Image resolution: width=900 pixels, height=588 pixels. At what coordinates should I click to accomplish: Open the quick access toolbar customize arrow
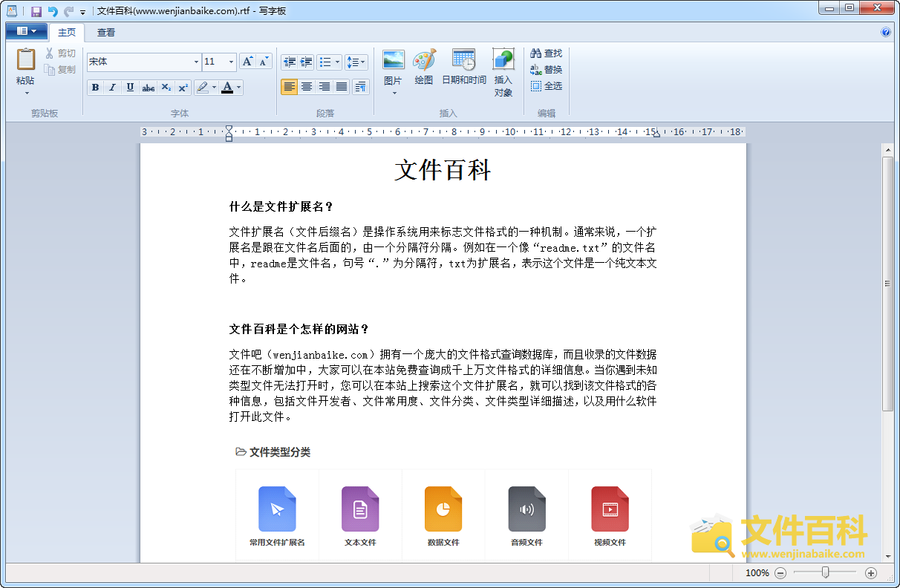82,12
